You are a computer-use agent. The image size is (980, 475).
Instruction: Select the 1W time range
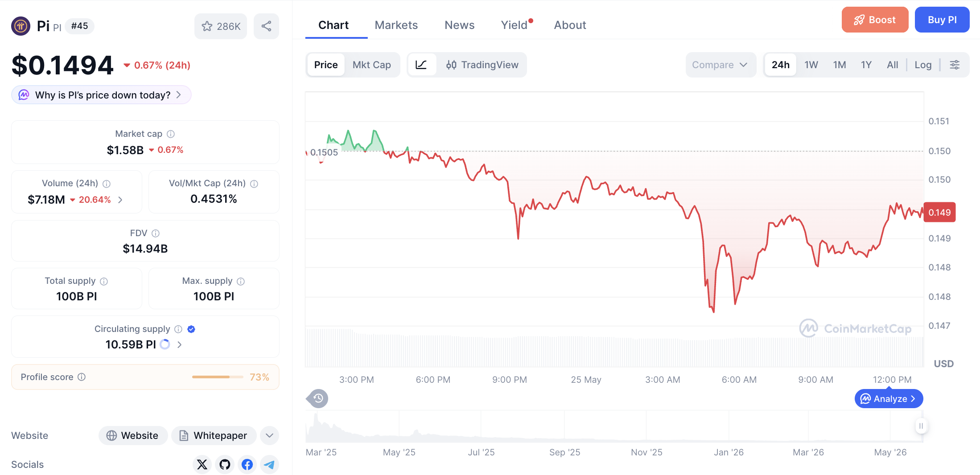click(811, 65)
